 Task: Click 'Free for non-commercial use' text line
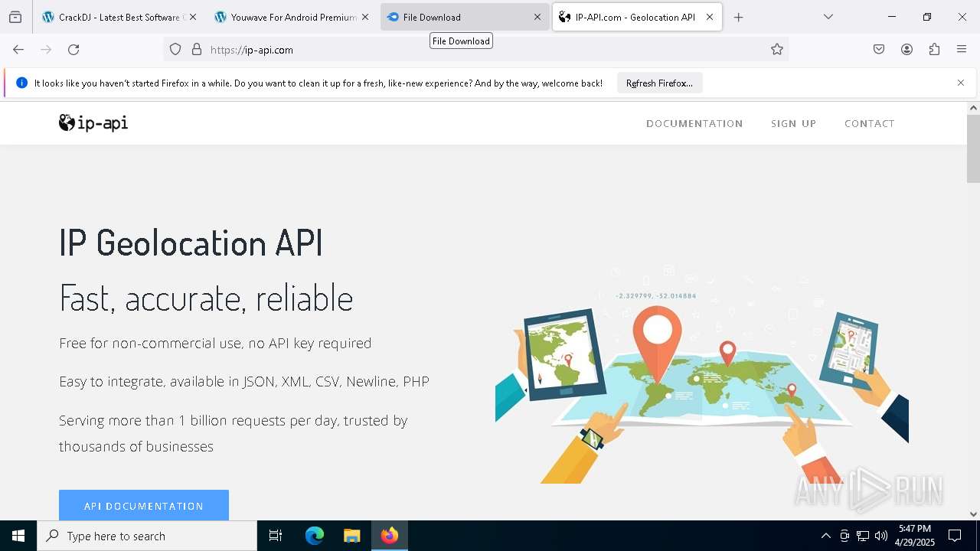[215, 343]
